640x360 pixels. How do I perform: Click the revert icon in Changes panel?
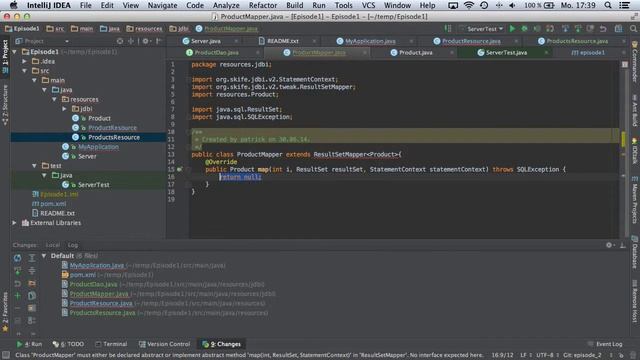click(18, 283)
